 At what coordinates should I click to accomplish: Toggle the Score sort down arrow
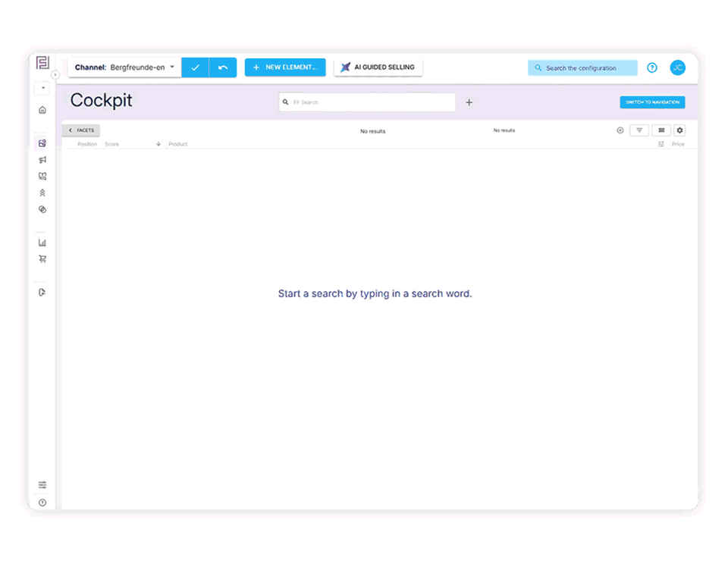point(158,144)
